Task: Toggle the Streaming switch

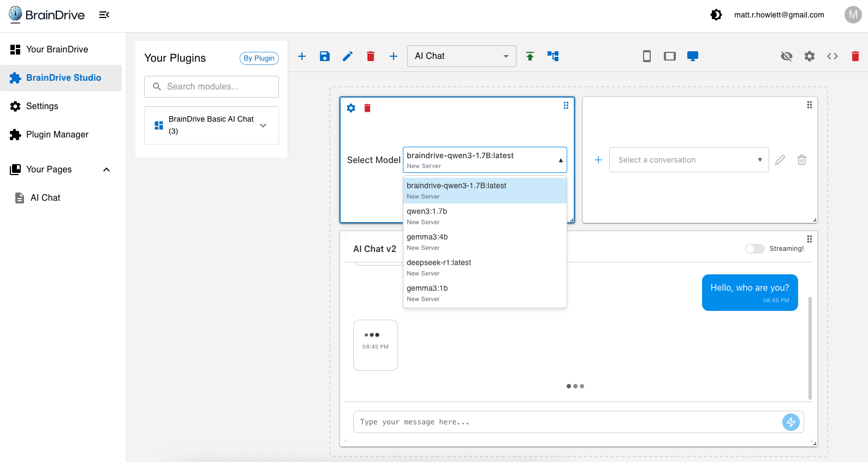Action: (x=754, y=249)
